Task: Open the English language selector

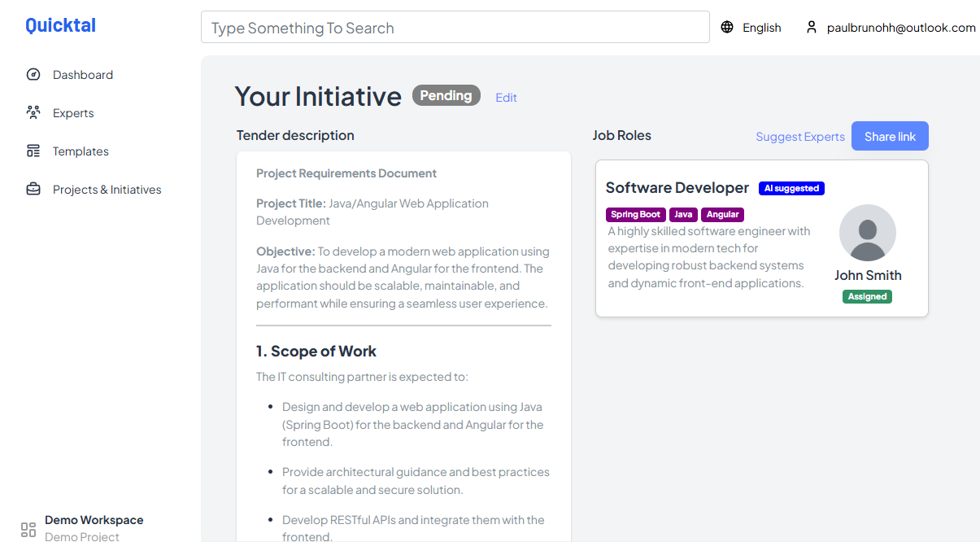Action: [x=761, y=28]
